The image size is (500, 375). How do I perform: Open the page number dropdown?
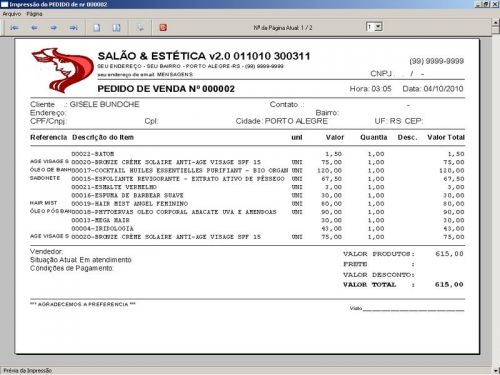click(378, 27)
